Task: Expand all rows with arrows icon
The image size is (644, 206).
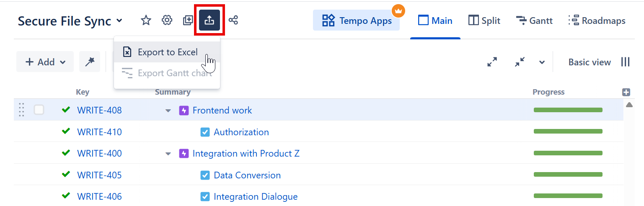Action: coord(492,62)
